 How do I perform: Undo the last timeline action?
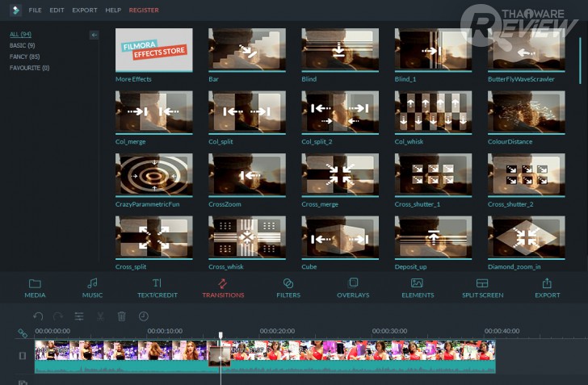point(38,316)
